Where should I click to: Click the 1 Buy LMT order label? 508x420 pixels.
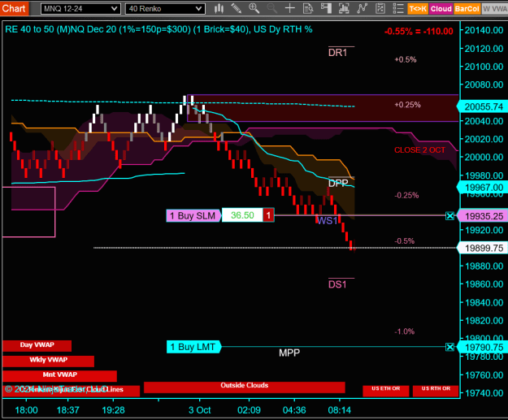(x=193, y=347)
